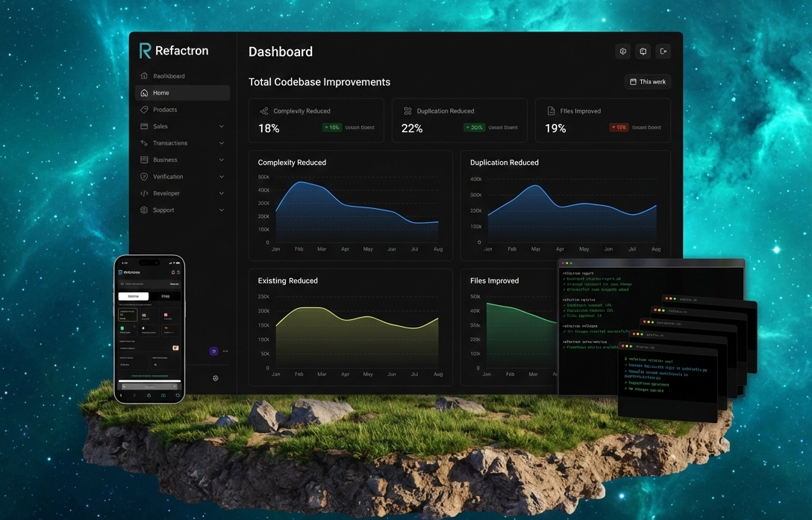Click the code brackets icon for Developer
Viewport: 812px width, 520px height.
click(x=144, y=193)
